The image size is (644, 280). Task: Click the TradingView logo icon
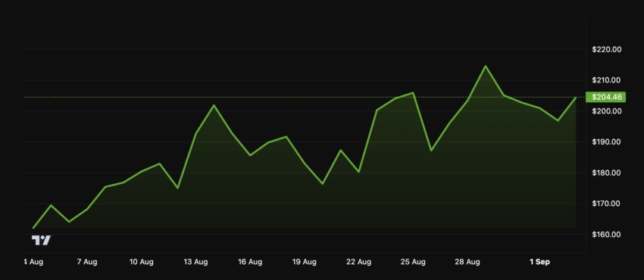click(x=41, y=241)
